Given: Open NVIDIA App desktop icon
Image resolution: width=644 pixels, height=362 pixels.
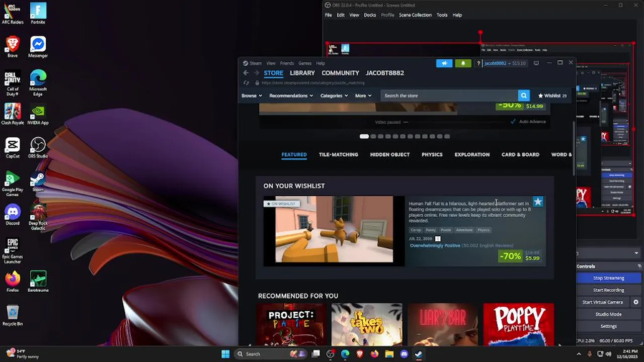Looking at the screenshot, I should click(x=38, y=114).
